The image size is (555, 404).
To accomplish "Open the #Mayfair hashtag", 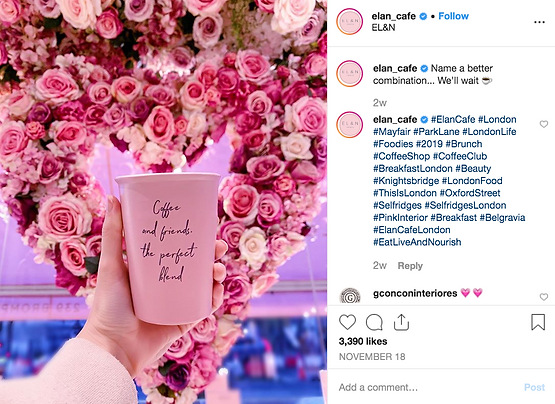I will [x=391, y=132].
